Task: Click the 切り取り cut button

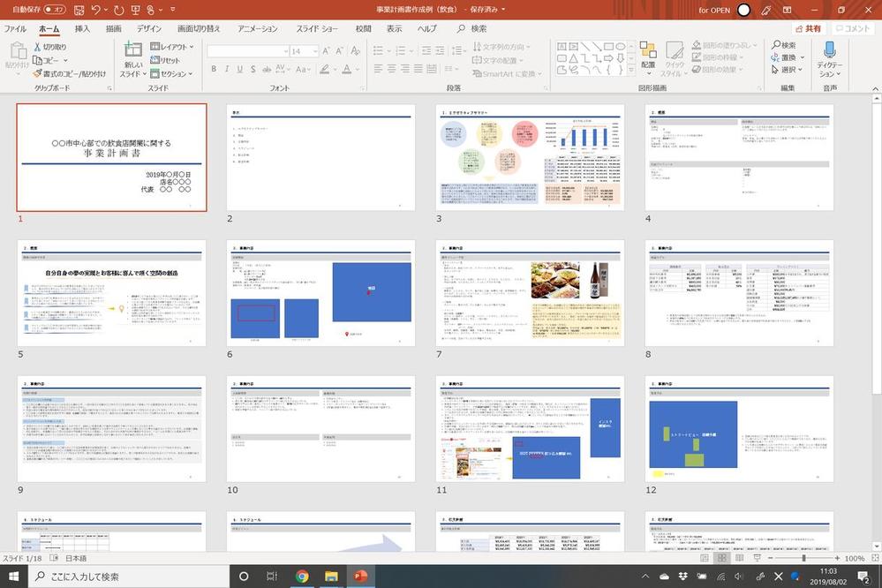Action: tap(49, 47)
